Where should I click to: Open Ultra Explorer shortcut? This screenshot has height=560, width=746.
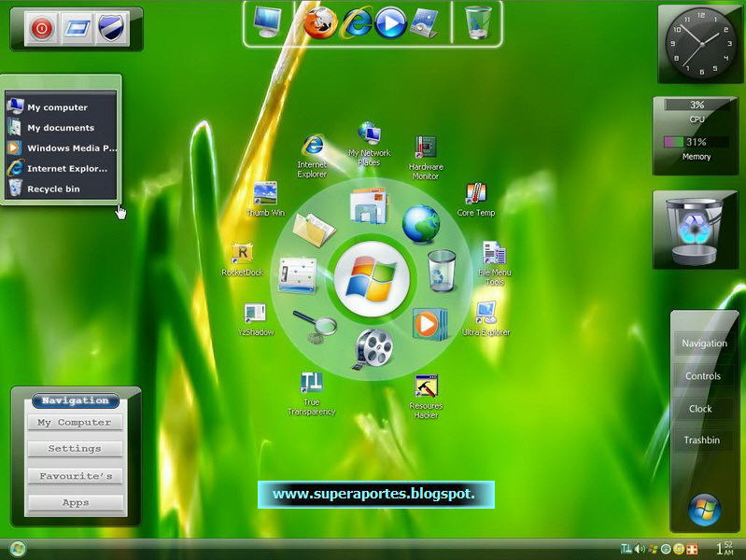486,319
